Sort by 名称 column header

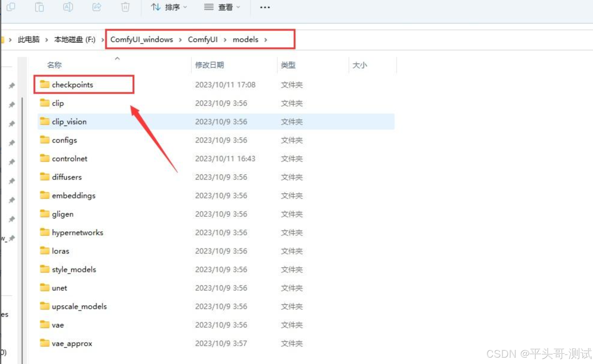pyautogui.click(x=54, y=65)
